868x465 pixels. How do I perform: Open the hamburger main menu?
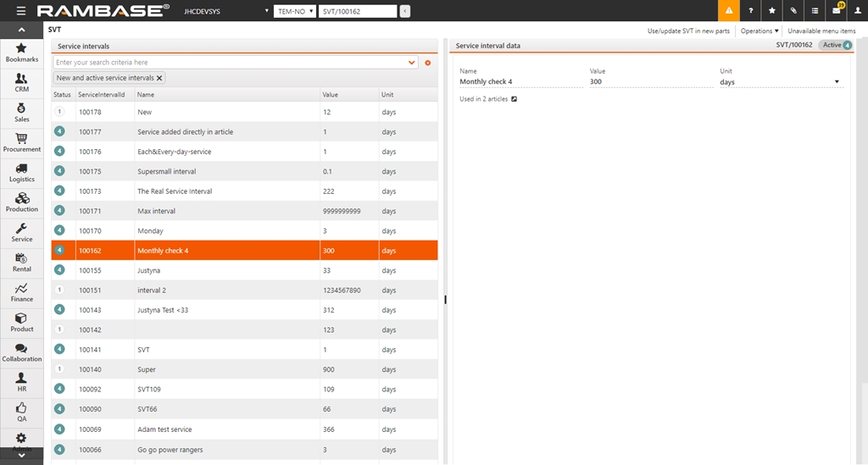coord(21,11)
